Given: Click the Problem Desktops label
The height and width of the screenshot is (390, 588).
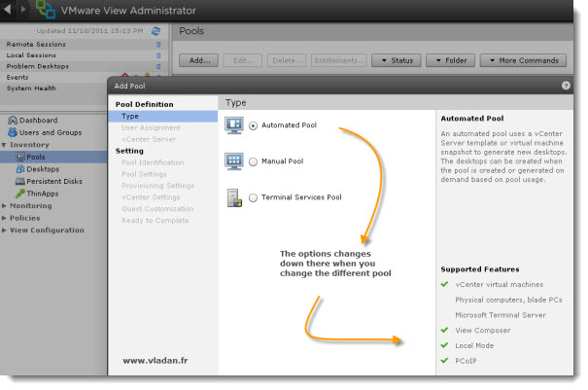Looking at the screenshot, I should (38, 66).
